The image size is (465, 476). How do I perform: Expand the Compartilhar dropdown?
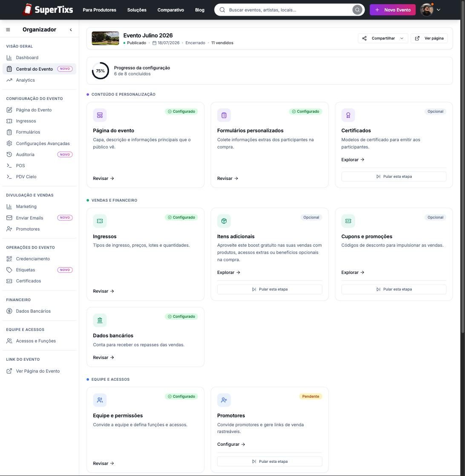(383, 38)
